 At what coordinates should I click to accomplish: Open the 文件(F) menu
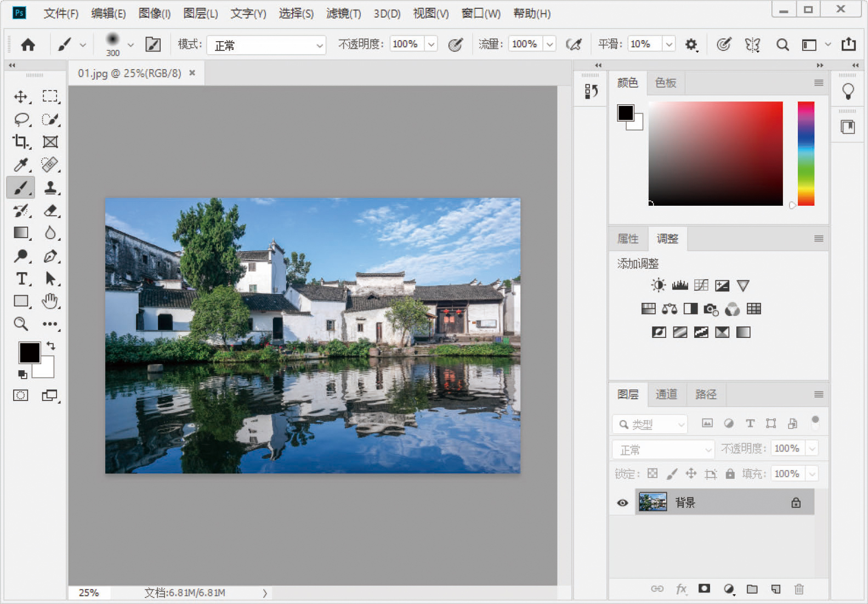click(61, 13)
